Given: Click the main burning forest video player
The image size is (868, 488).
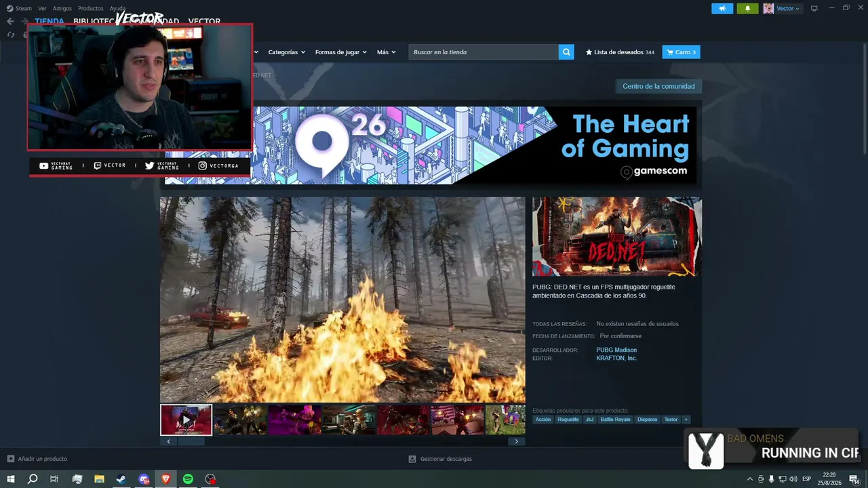Looking at the screenshot, I should (342, 300).
